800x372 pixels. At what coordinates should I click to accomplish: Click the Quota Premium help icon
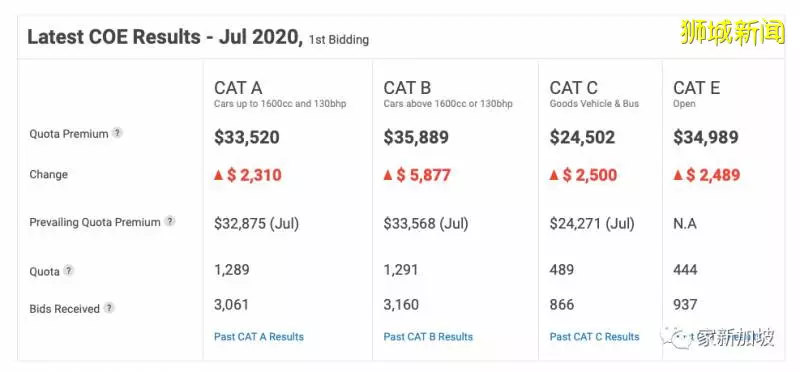coord(117,133)
